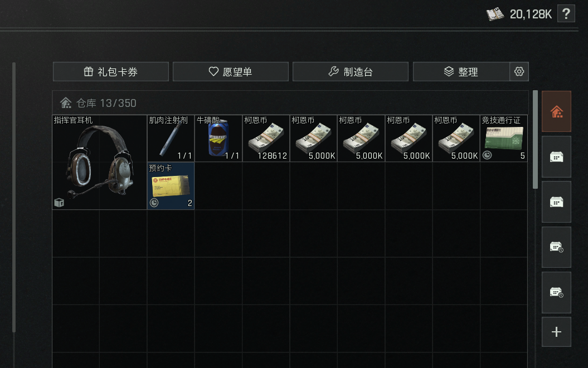Select the 牛磺酸 drink can item

218,138
